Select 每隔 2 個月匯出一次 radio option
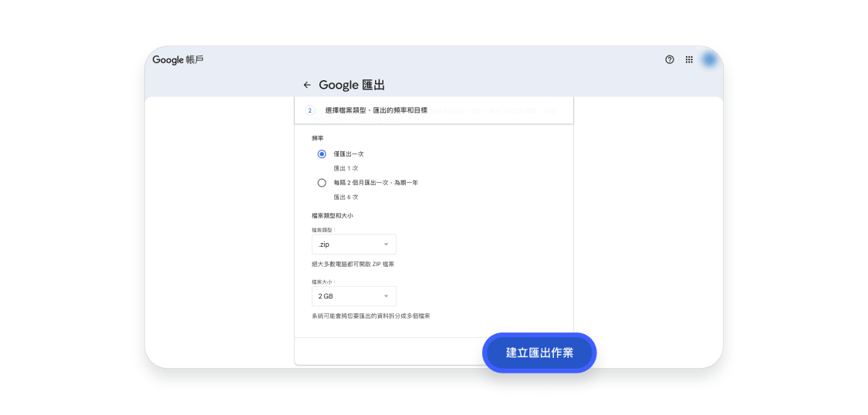868x415 pixels. coord(322,183)
